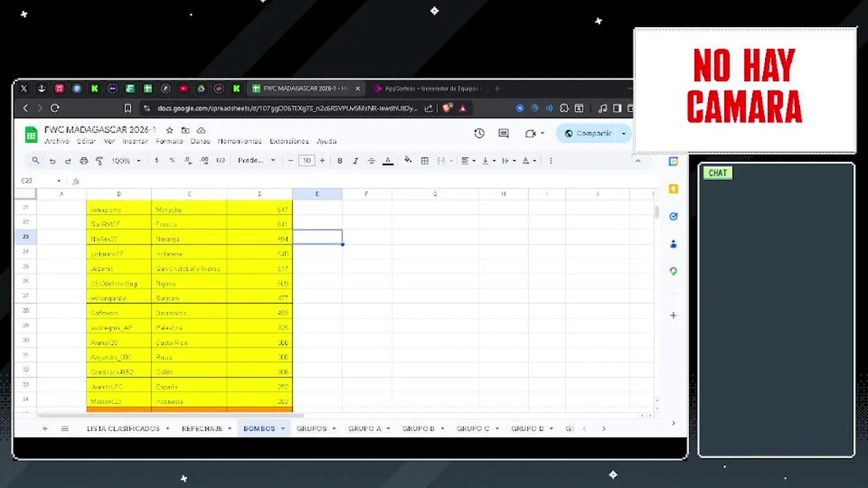Open vertical align dropdown
868x488 pixels.
[x=488, y=161]
